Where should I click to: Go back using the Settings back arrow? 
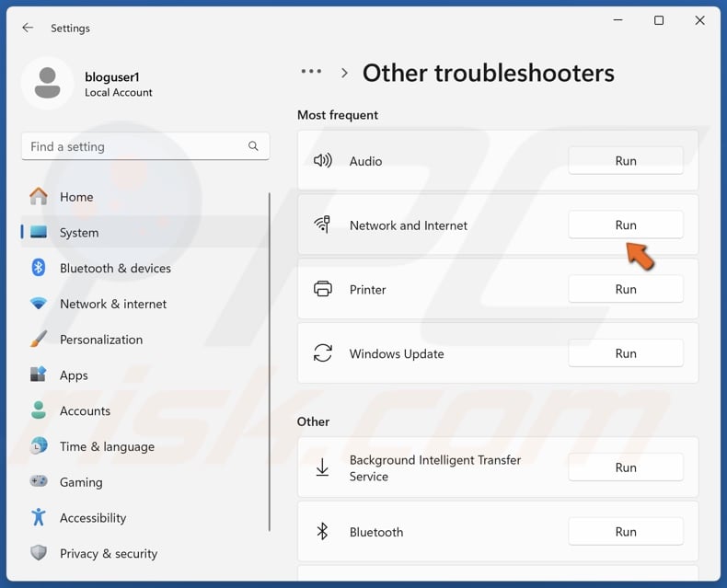coord(28,28)
